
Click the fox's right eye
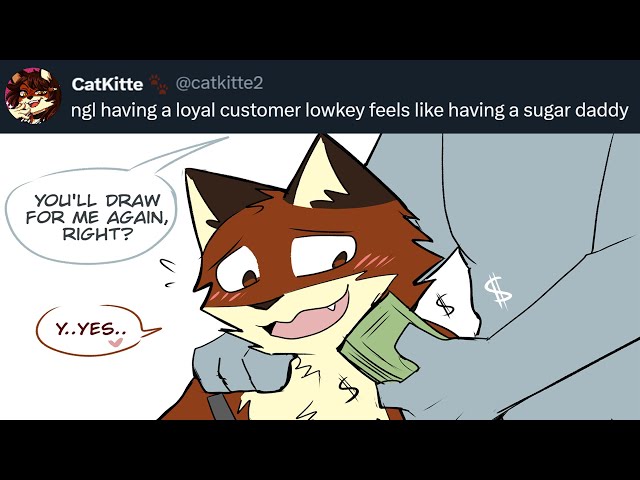coord(322,255)
